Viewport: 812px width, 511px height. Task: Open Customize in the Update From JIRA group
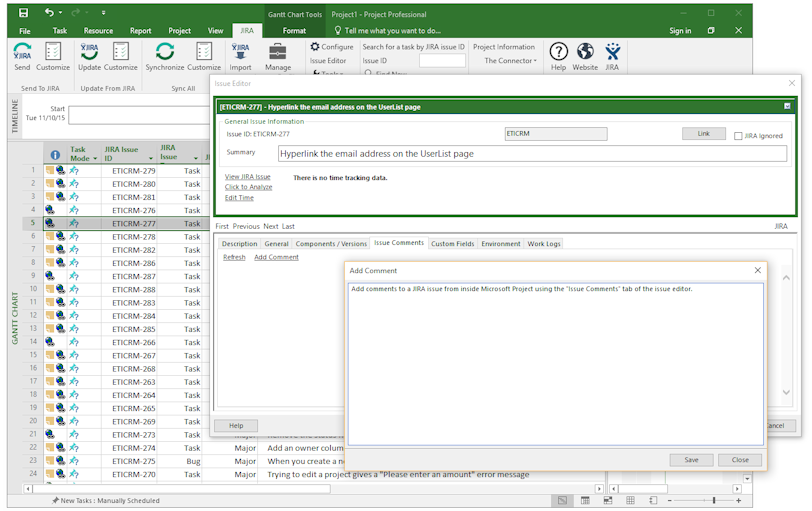[121, 52]
